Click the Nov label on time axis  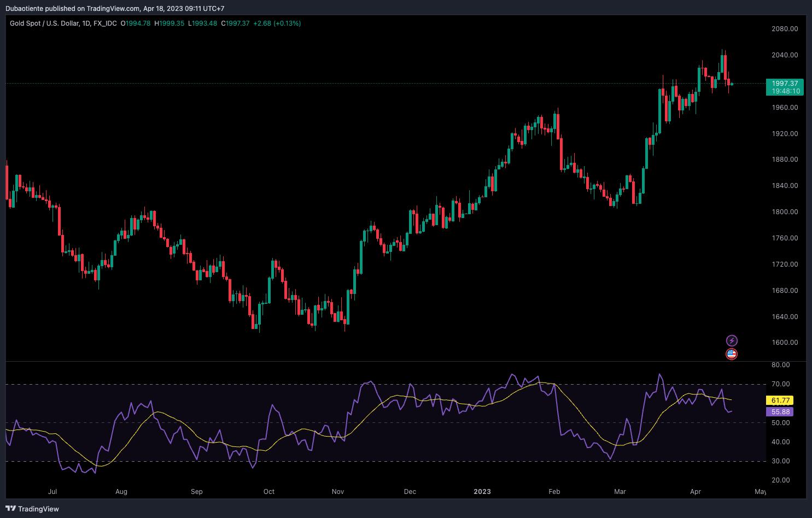click(338, 492)
